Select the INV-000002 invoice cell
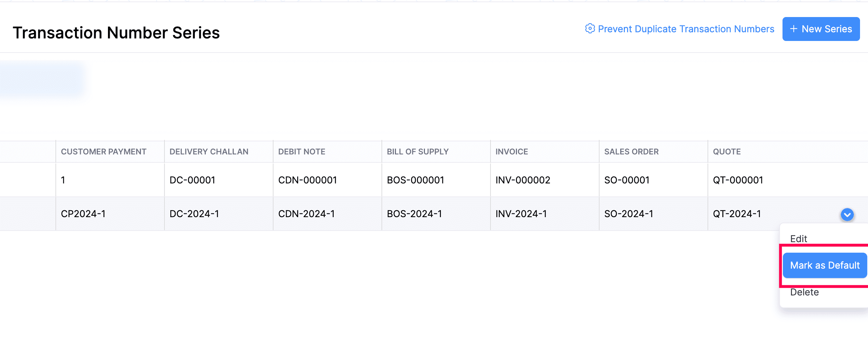This screenshot has height=348, width=868. [522, 180]
